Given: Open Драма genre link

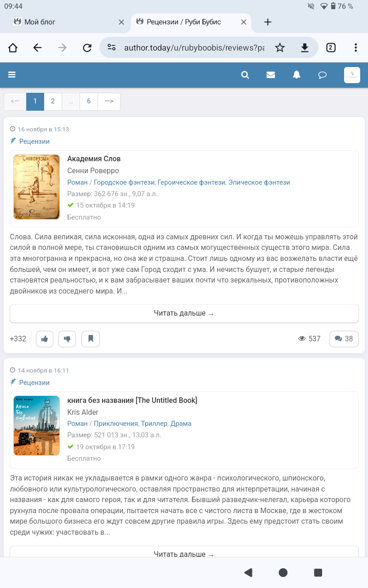Looking at the screenshot, I should tap(181, 424).
